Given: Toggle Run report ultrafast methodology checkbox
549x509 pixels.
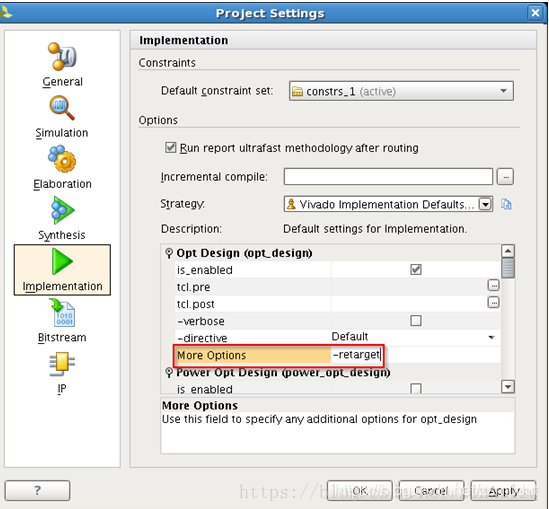Looking at the screenshot, I should 171,148.
